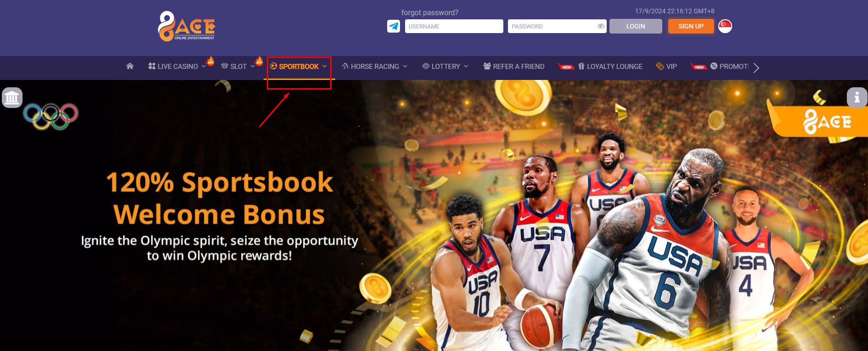Click the Login button
Image resolution: width=868 pixels, height=351 pixels.
point(636,26)
